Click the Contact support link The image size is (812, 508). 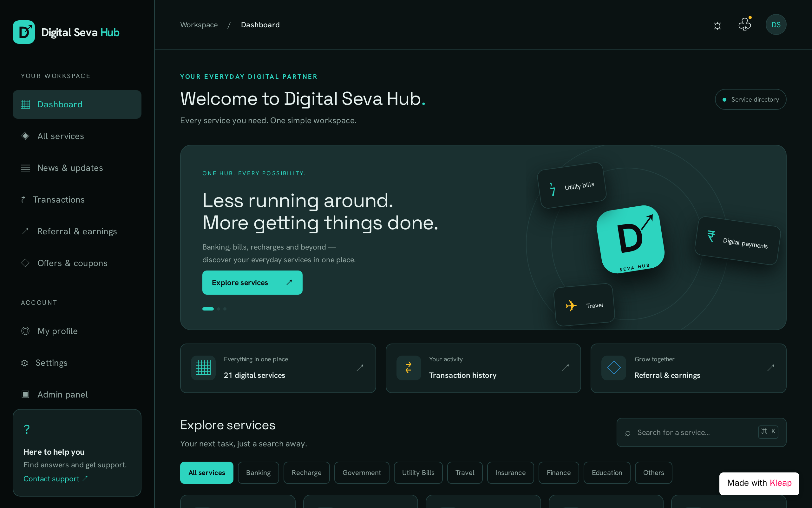[x=56, y=479]
